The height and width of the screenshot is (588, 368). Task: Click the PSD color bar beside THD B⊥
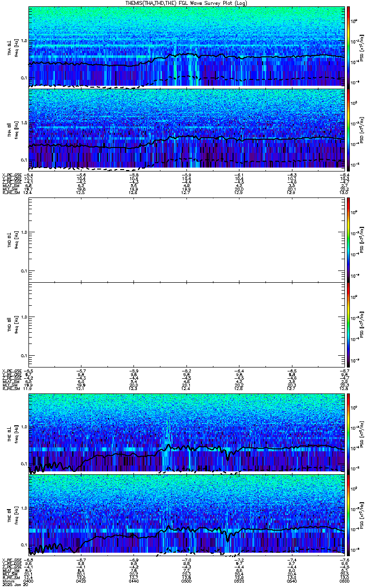click(348, 239)
